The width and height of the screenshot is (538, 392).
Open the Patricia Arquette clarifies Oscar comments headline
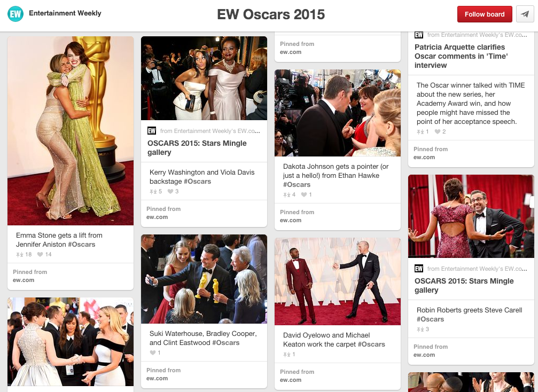[x=461, y=56]
